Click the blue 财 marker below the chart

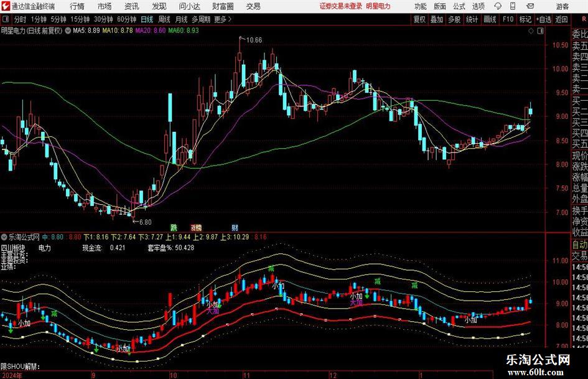point(235,227)
